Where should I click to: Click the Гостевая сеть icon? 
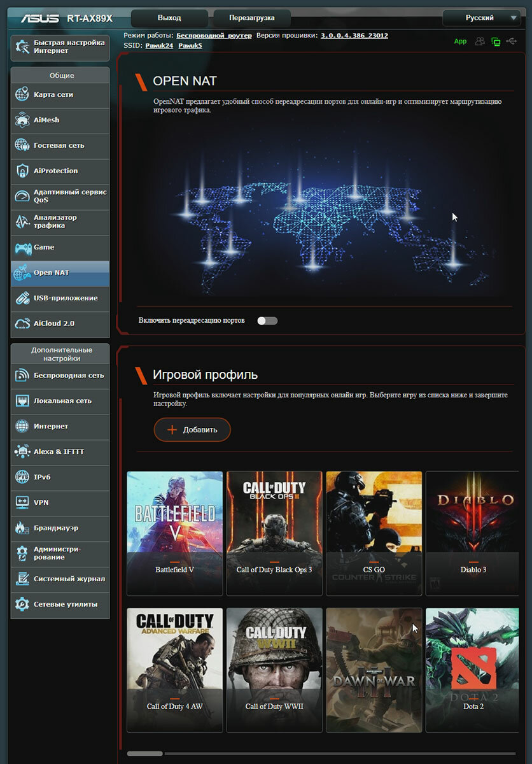tap(22, 146)
